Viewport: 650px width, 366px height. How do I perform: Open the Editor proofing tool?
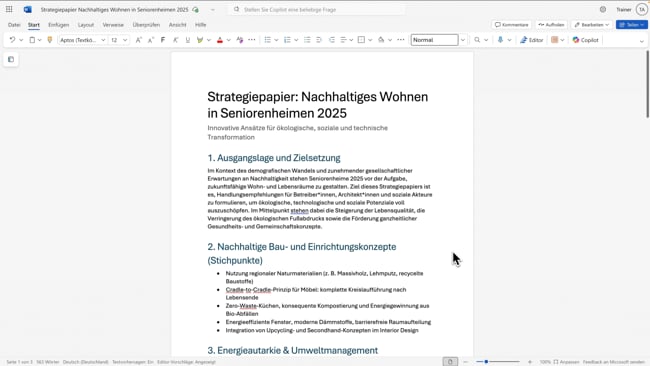coord(532,40)
